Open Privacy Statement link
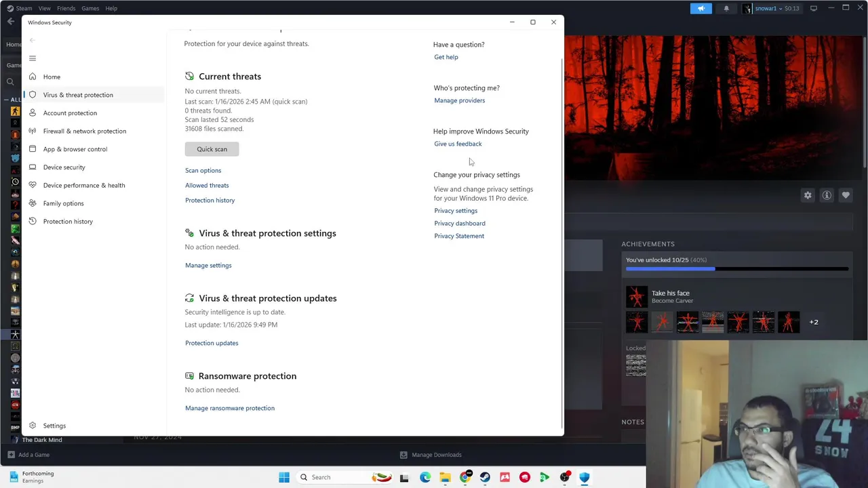This screenshot has width=868, height=488. 459,236
